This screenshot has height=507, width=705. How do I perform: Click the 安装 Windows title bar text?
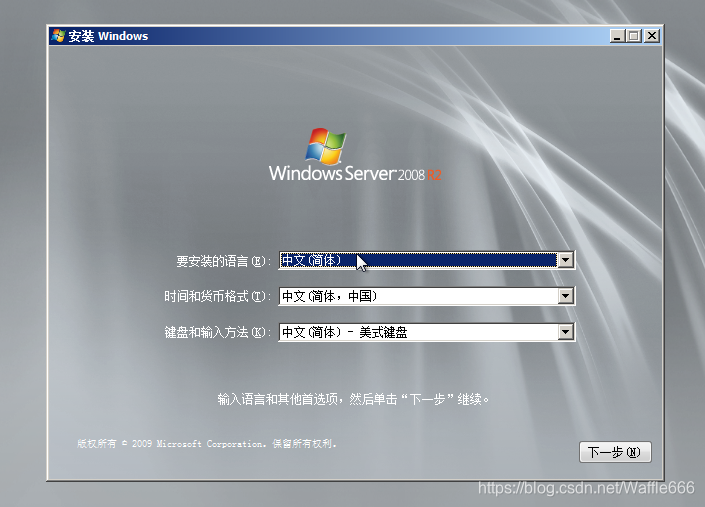click(x=108, y=36)
